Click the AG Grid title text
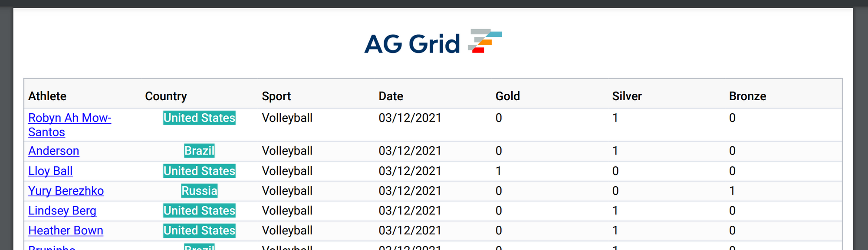This screenshot has height=250, width=868. pyautogui.click(x=412, y=44)
